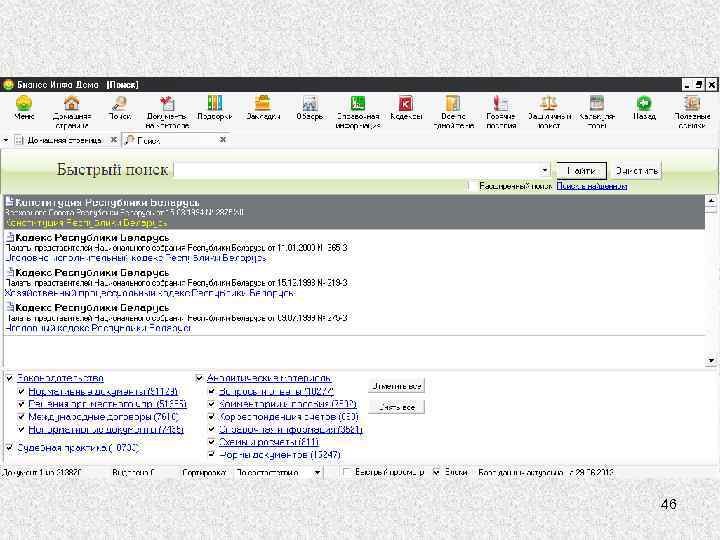Open Документы на контроле toolbar icon

[167, 103]
